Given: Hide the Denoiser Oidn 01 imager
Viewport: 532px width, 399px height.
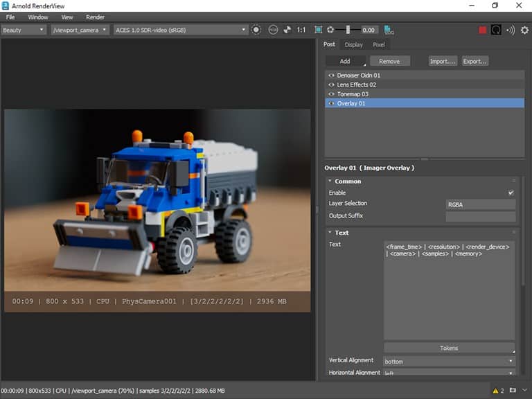Looking at the screenshot, I should click(x=331, y=76).
